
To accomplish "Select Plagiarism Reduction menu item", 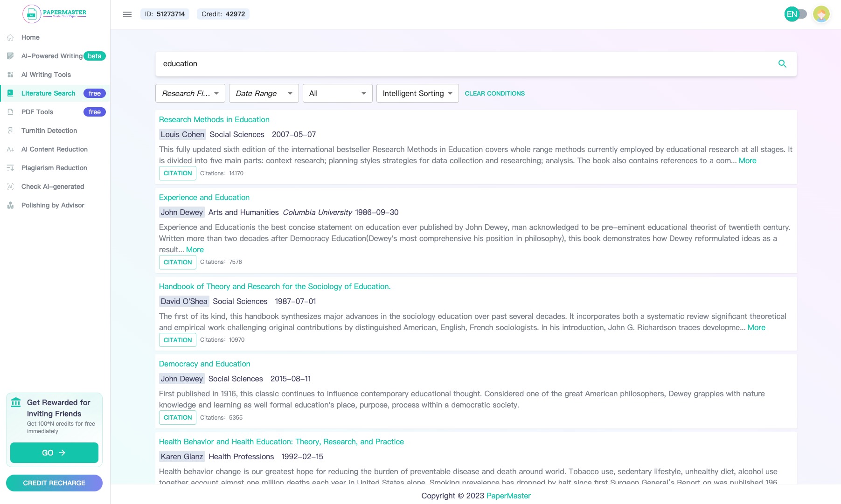I will tap(54, 168).
